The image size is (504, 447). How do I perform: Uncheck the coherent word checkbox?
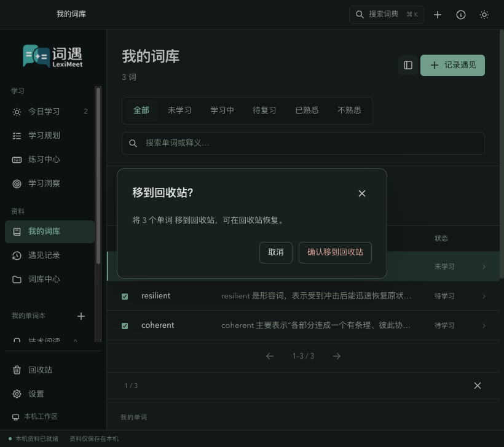(x=125, y=326)
